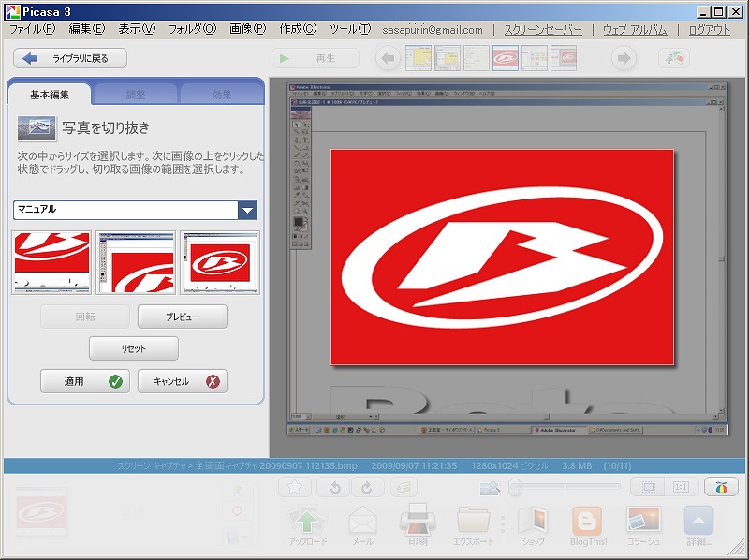Open the tags icon beside the rotate buttons

tap(404, 487)
